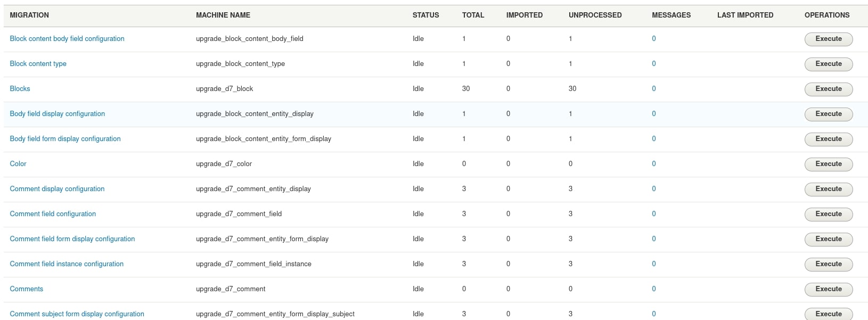Select machine name upgrade_d7_comment_entity_display

point(253,189)
